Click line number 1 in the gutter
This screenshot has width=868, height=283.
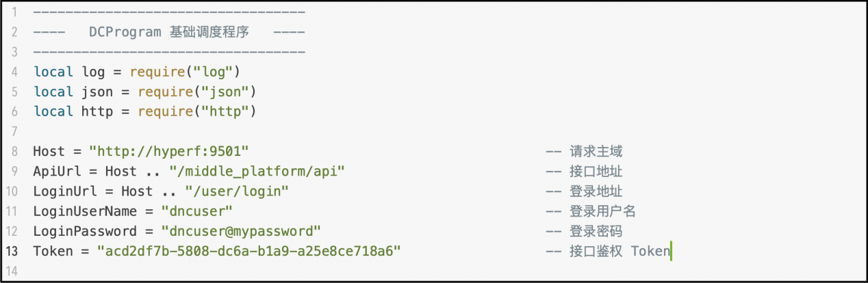[x=15, y=12]
